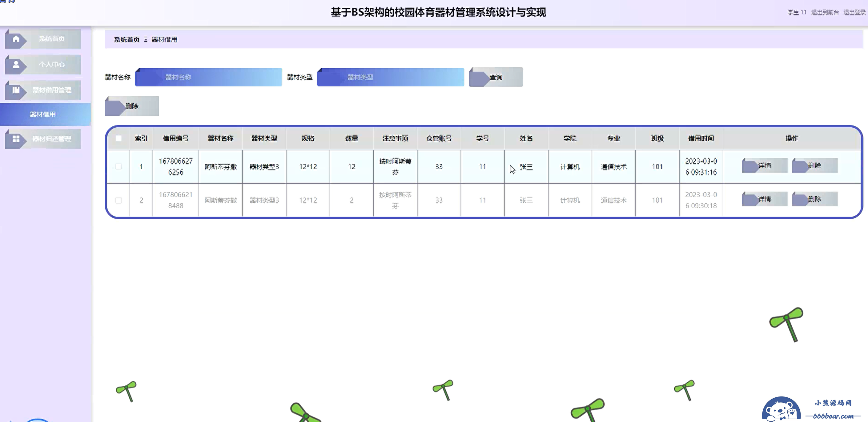This screenshot has width=868, height=422.
Task: Click the borrow number 1678066276256 cell
Action: [x=176, y=167]
